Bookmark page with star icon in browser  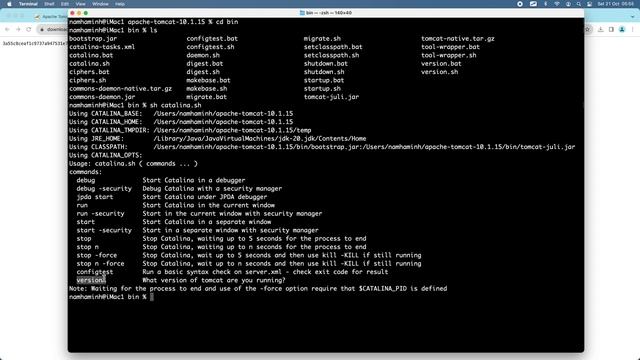(588, 29)
